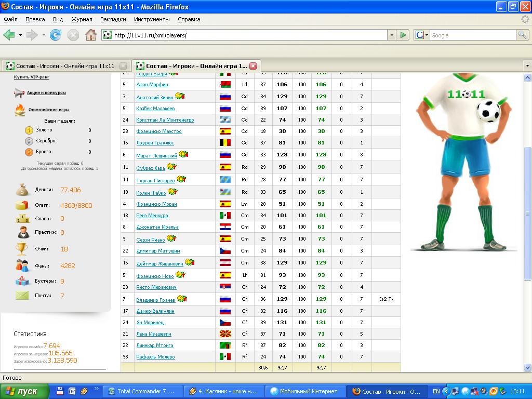Open the URL bar history dropdown

(x=392, y=35)
